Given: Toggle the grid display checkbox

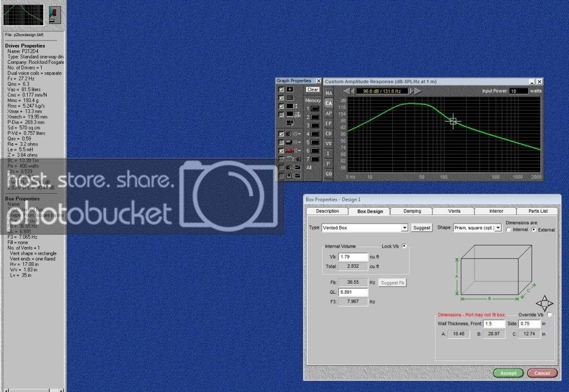Looking at the screenshot, I should point(281,98).
